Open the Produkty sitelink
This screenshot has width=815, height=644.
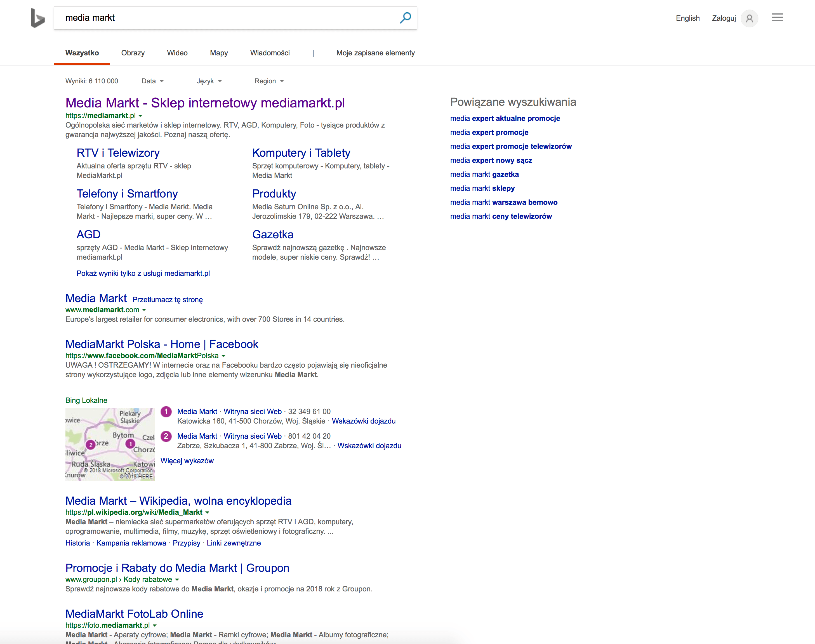(x=274, y=193)
